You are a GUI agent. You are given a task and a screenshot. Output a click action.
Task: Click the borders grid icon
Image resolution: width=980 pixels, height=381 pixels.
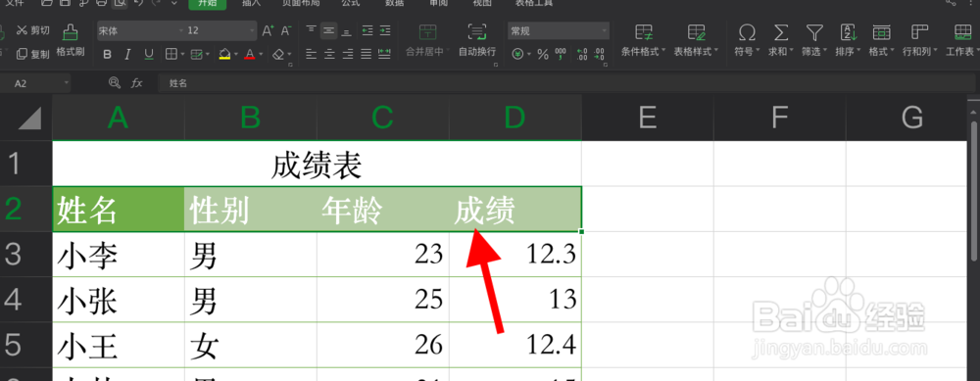(x=171, y=54)
